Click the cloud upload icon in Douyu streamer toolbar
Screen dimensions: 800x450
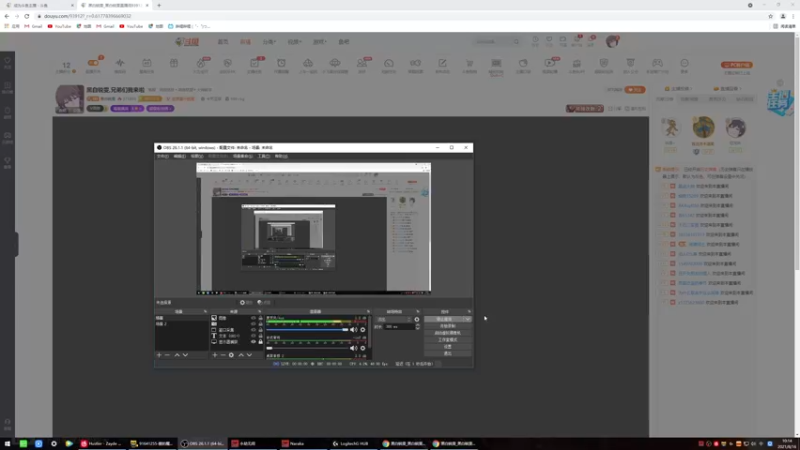tap(308, 63)
